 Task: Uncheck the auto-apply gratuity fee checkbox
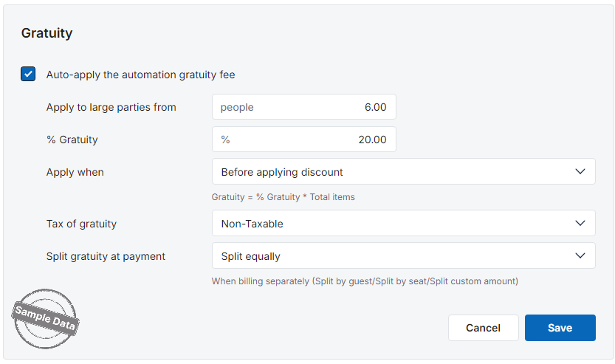[28, 74]
